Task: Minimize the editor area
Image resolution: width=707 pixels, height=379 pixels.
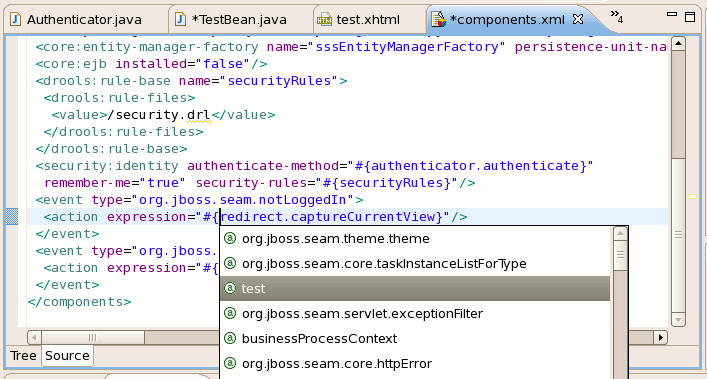Action: coord(672,14)
